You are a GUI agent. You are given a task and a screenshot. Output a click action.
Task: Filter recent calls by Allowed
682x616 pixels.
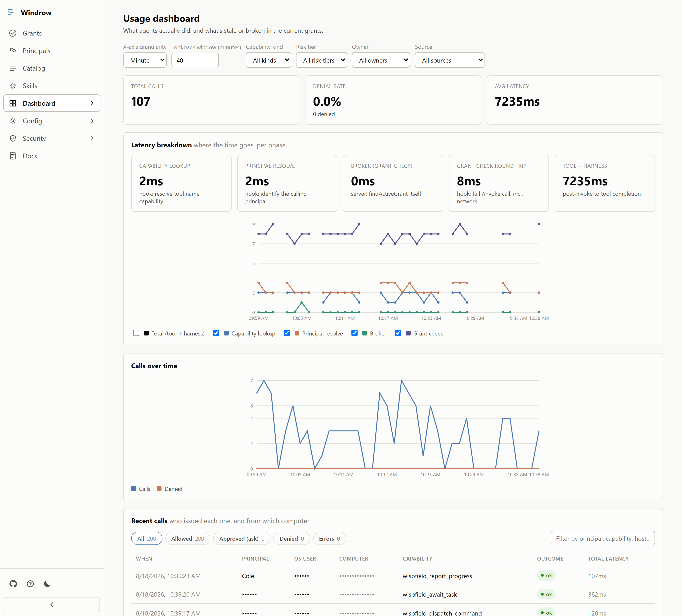point(187,539)
